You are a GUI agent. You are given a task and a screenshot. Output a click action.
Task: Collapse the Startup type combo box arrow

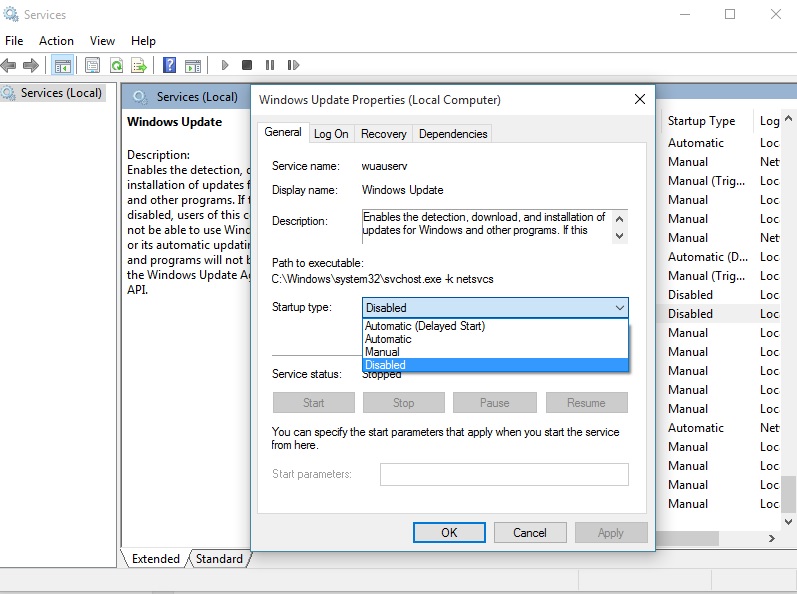click(619, 308)
